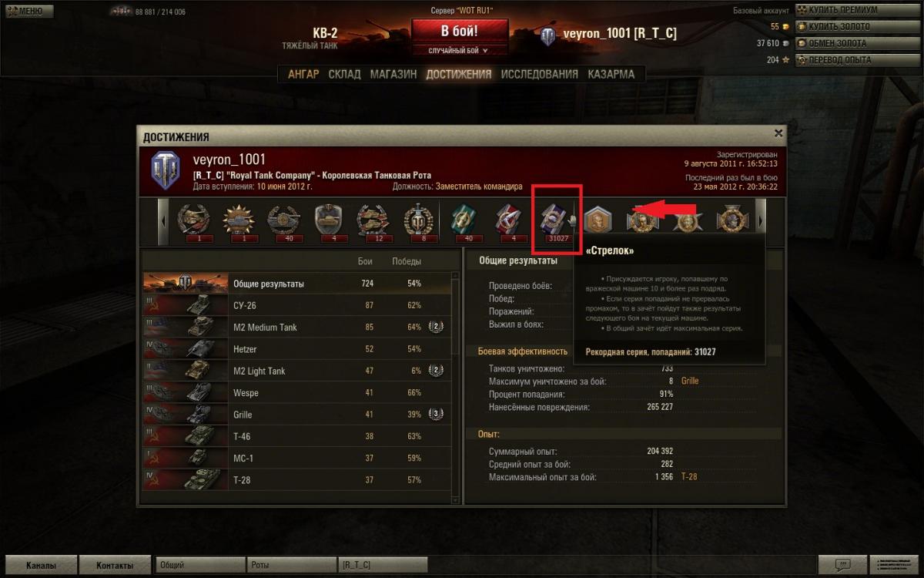
Task: Start battle with В бой! button
Action: pos(460,32)
